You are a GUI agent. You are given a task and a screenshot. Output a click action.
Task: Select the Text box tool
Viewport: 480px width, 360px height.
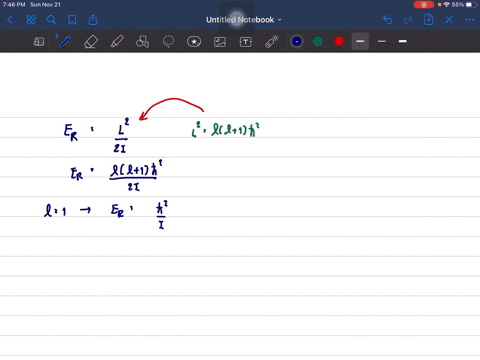246,42
